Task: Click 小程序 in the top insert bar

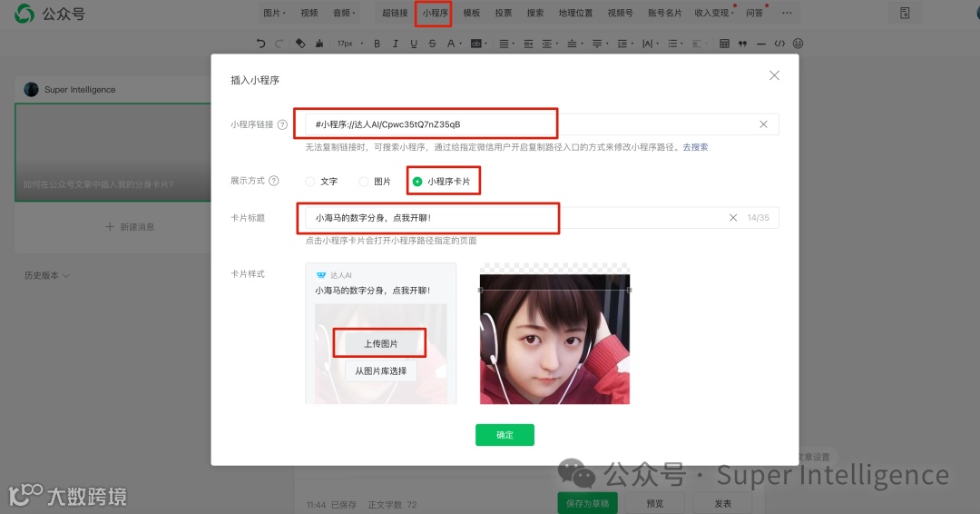Action: (435, 13)
